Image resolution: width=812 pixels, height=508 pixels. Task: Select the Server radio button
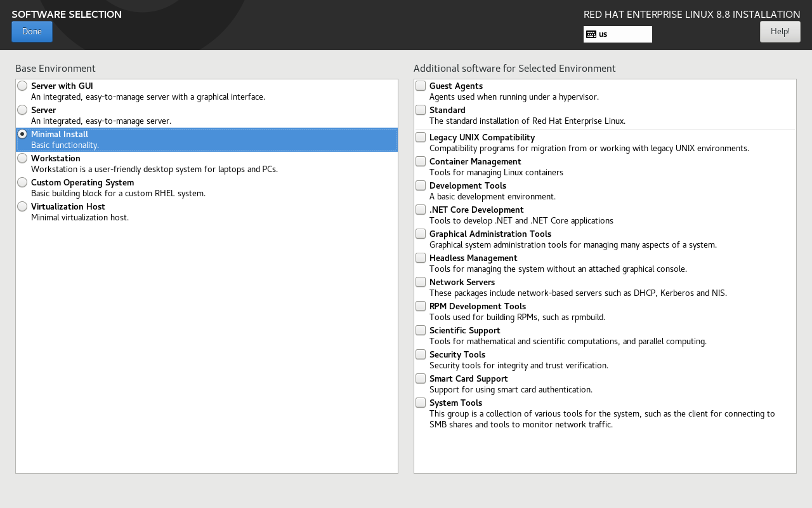[22, 110]
